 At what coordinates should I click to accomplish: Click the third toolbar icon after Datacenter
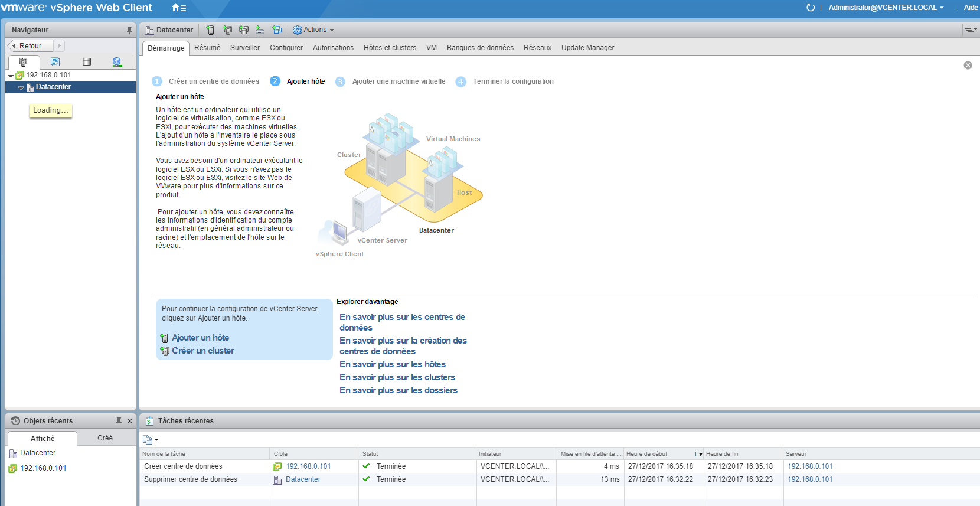(244, 30)
